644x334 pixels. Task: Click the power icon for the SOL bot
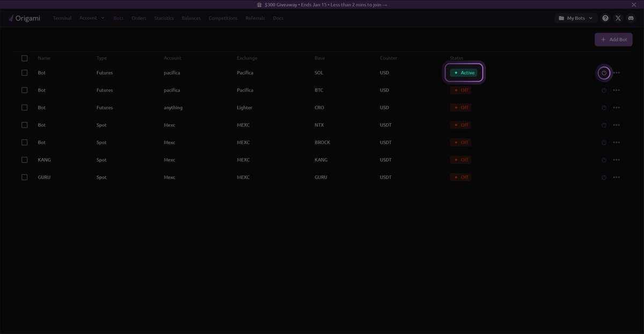coord(604,73)
